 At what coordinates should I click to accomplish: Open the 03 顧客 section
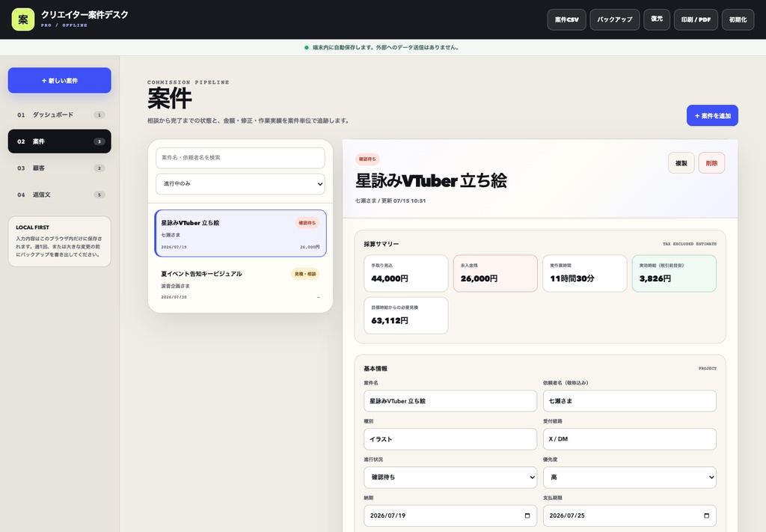tap(60, 168)
